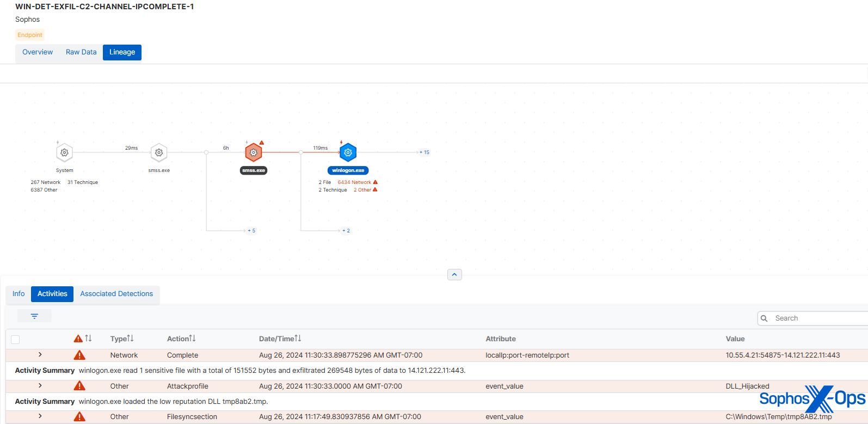Expand the +15 child processes node
This screenshot has height=424, width=868.
(424, 152)
